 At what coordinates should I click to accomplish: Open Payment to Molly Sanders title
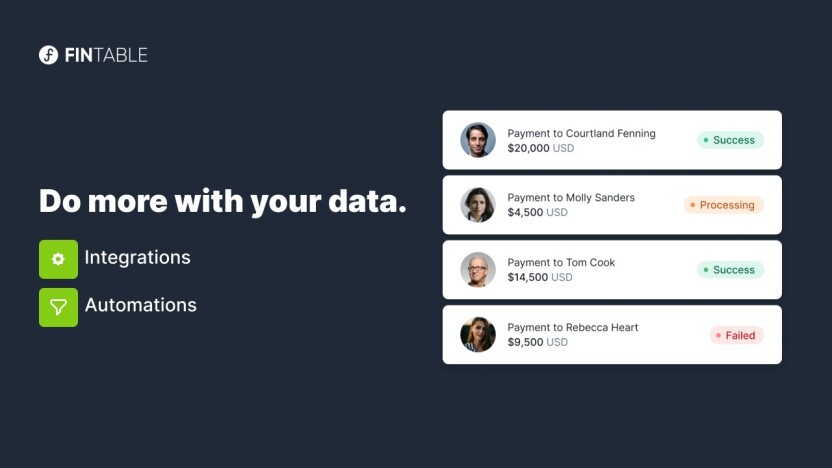(571, 197)
